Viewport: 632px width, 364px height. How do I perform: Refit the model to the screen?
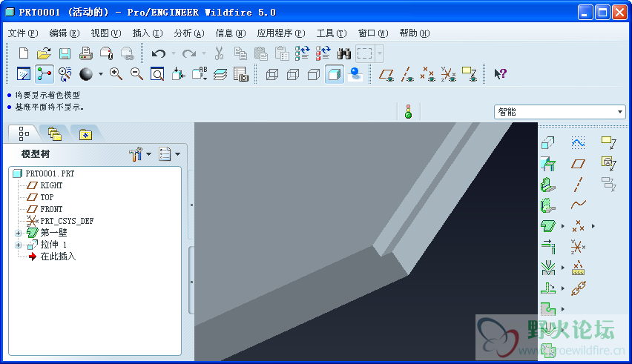pyautogui.click(x=157, y=74)
